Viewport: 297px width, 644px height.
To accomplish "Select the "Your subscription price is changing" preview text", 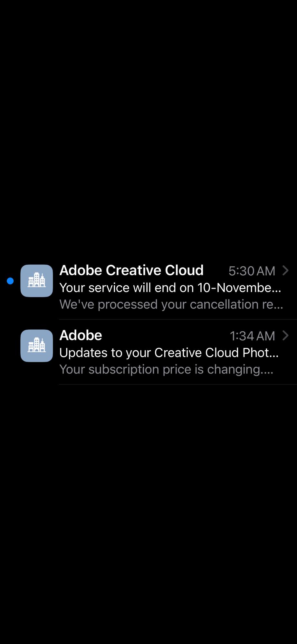I will click(166, 369).
